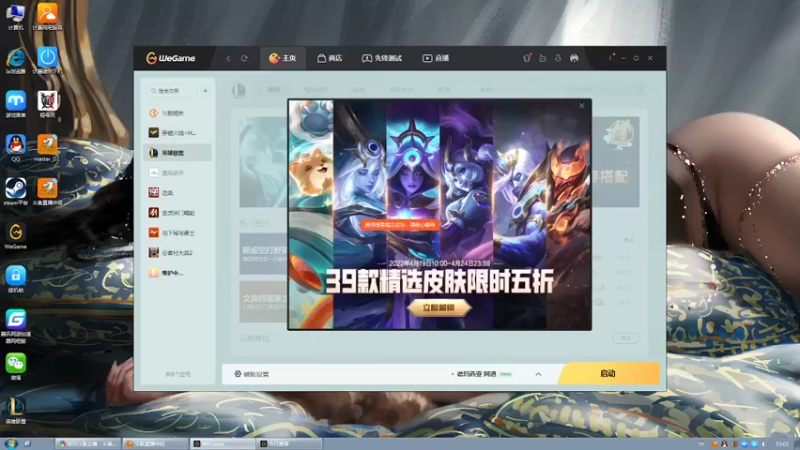This screenshot has width=800, height=450.
Task: Open the 先锋测试 tab
Action: [x=382, y=58]
